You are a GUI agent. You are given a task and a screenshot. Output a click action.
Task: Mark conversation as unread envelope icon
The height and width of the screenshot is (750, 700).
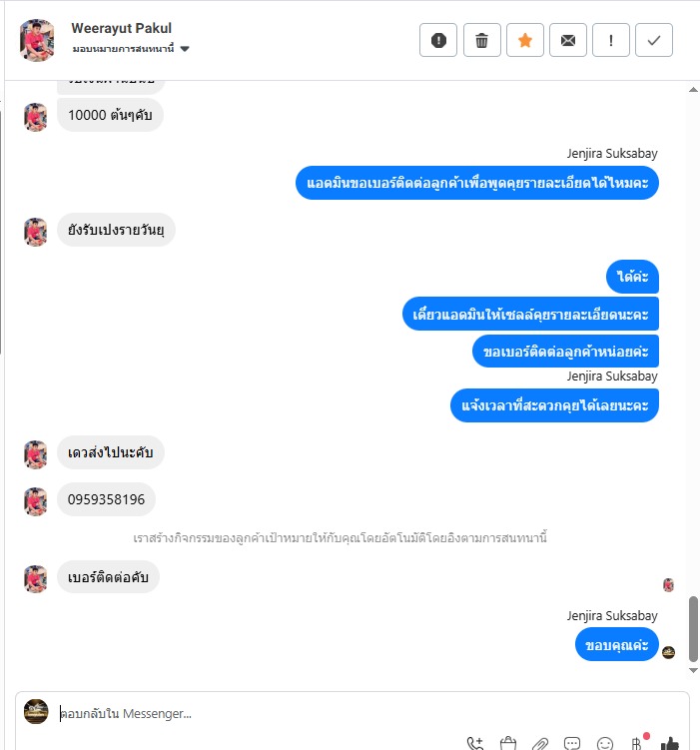tap(567, 40)
